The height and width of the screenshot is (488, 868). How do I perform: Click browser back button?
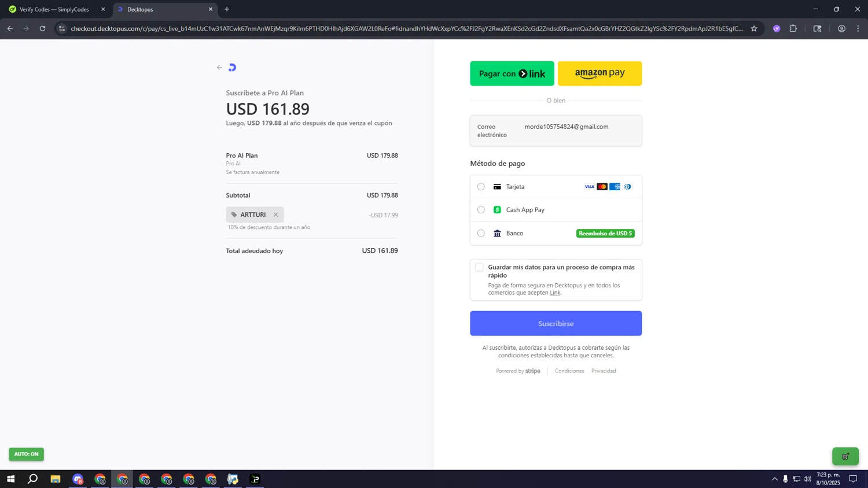point(10,28)
